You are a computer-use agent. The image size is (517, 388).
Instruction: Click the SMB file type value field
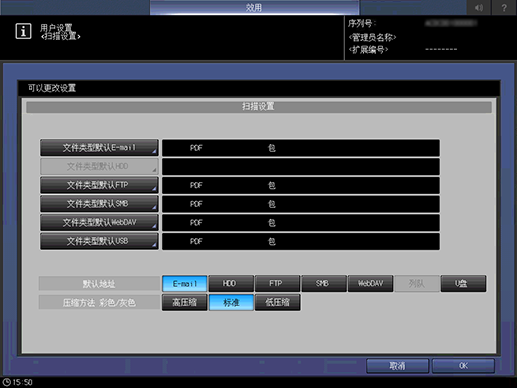301,204
